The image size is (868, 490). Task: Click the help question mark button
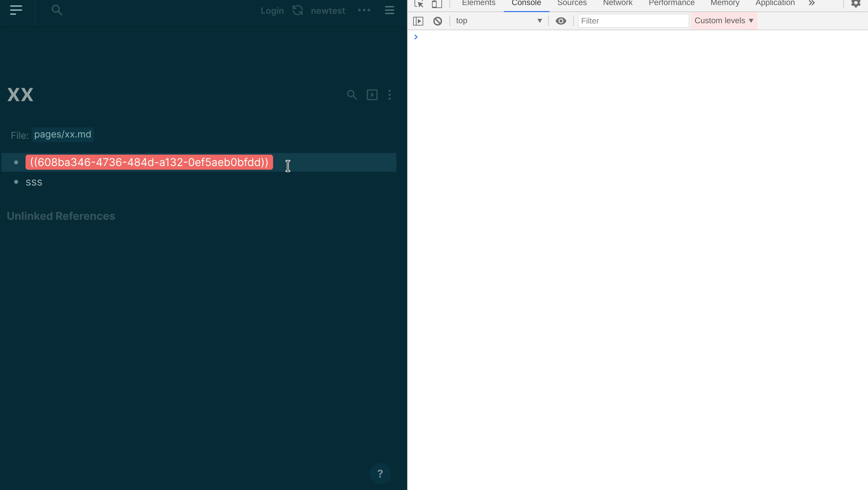tap(380, 474)
